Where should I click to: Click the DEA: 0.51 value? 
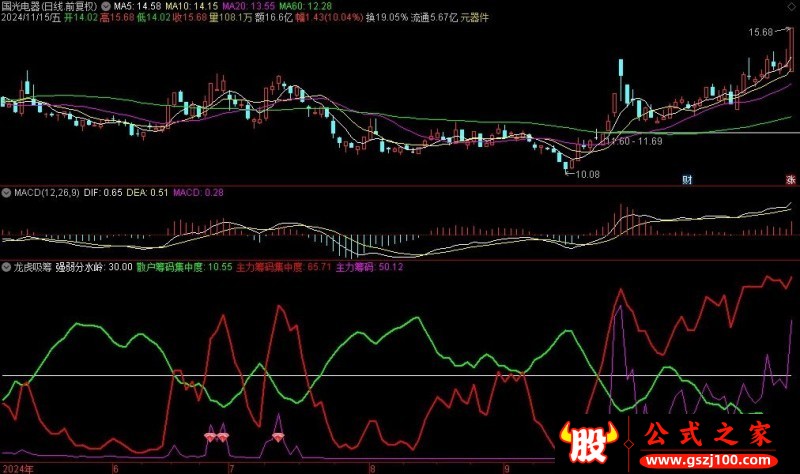click(x=147, y=193)
